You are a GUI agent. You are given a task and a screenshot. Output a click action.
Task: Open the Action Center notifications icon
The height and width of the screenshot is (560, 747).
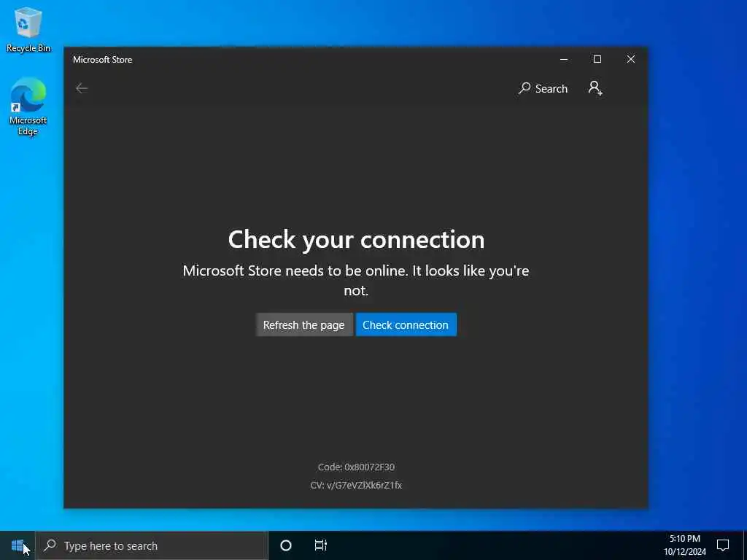tap(723, 545)
